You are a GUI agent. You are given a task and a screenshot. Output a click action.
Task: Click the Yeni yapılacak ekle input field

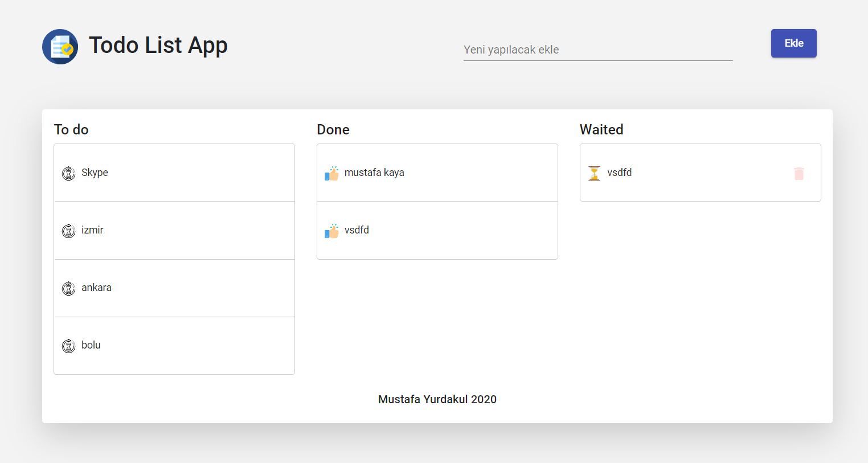pos(597,49)
